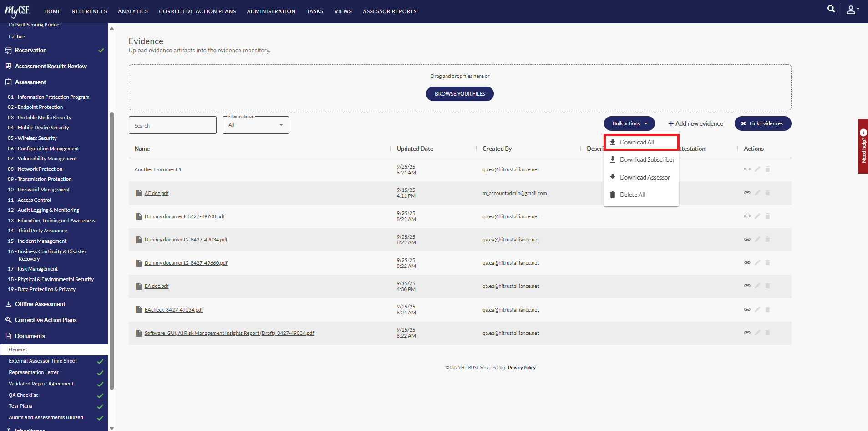
Task: Click edit pencil for Another Document 1
Action: coord(757,169)
